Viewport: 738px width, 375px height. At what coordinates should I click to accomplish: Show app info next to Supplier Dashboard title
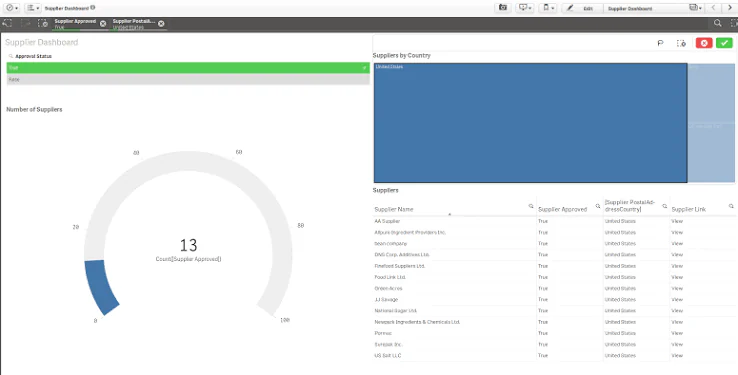coord(93,8)
